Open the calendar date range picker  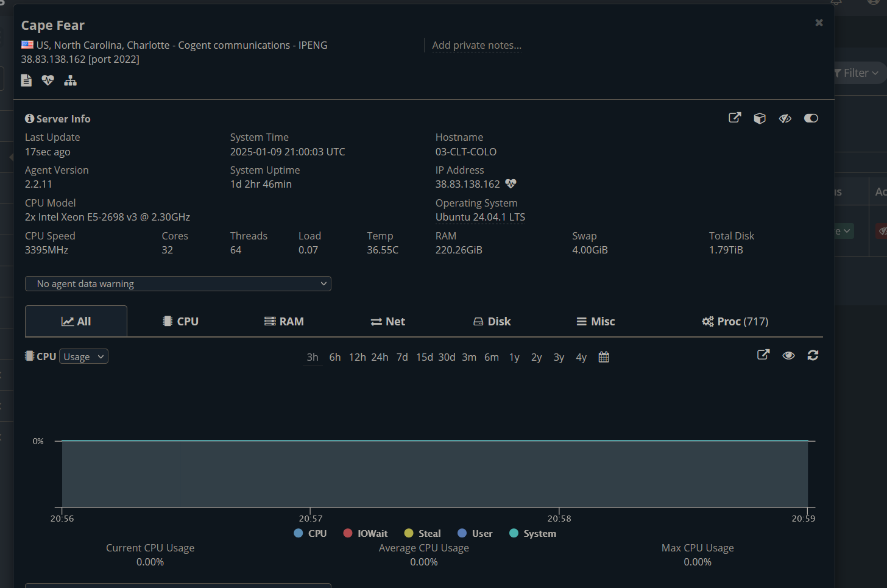click(x=604, y=357)
